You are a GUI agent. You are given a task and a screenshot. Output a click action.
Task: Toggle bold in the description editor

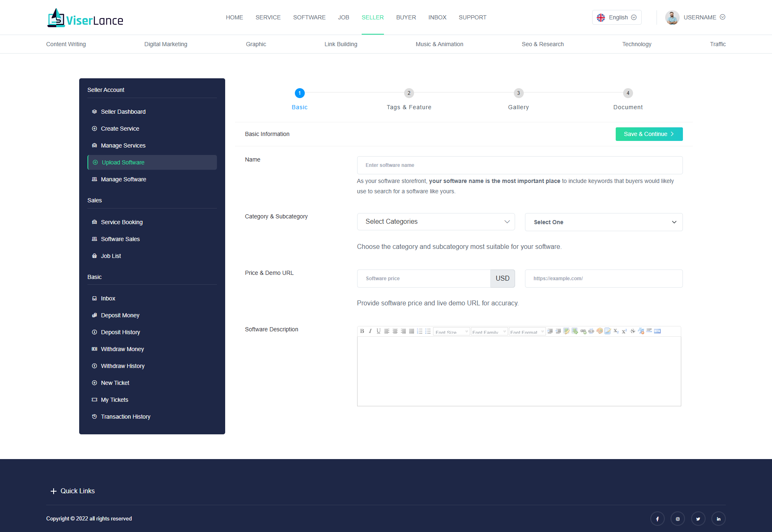point(362,331)
